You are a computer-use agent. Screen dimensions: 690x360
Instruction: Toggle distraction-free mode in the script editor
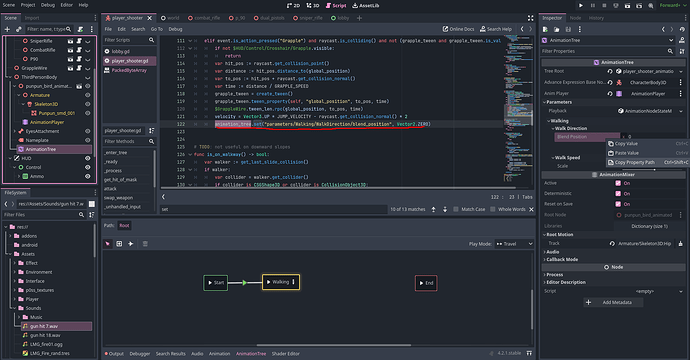coord(531,18)
